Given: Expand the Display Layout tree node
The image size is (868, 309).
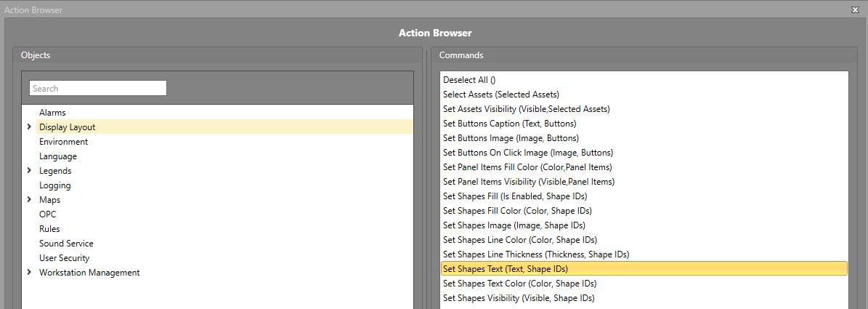Looking at the screenshot, I should (29, 127).
